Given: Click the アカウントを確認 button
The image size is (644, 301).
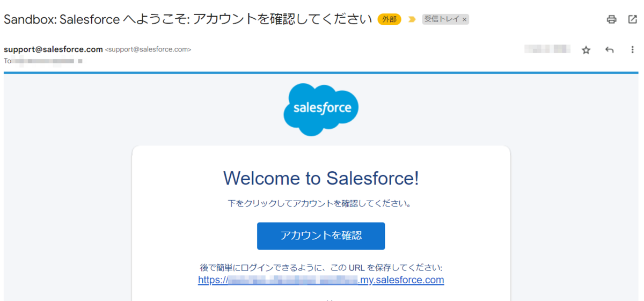Looking at the screenshot, I should pos(321,236).
